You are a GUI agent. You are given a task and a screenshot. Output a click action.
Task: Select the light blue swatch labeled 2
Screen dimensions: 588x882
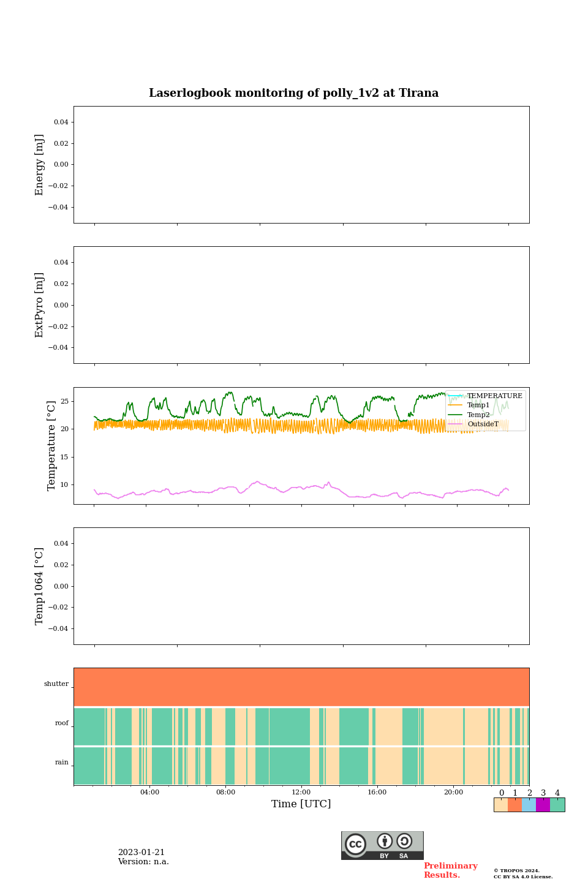(x=529, y=805)
